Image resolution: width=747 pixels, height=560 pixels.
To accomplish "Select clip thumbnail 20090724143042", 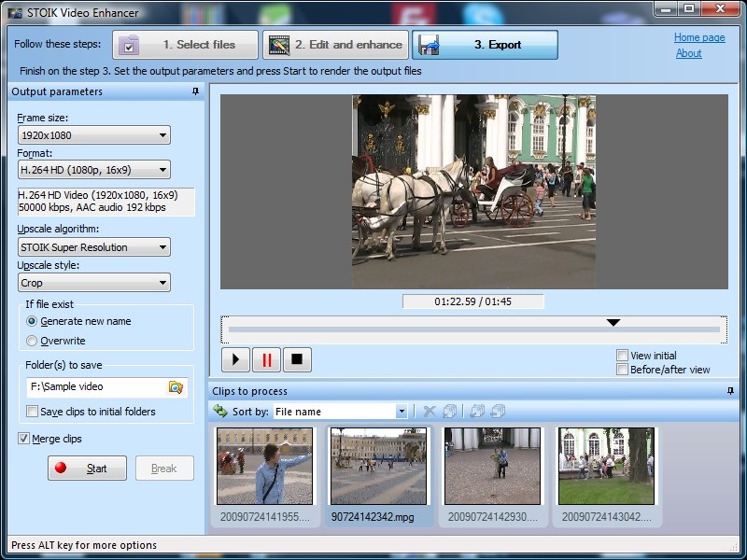I will tap(606, 466).
